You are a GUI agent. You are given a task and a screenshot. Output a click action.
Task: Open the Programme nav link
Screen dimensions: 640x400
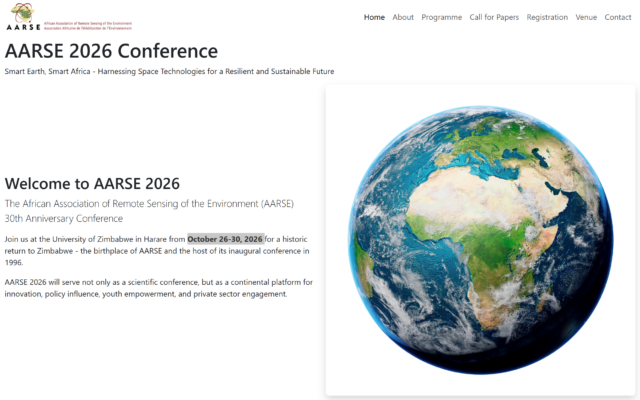point(441,17)
